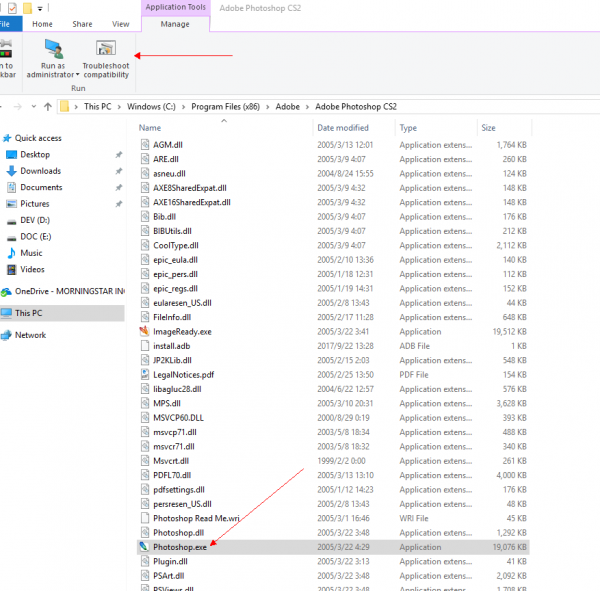
Task: Click the quick access toolbar dropdown arrow
Action: point(40,8)
